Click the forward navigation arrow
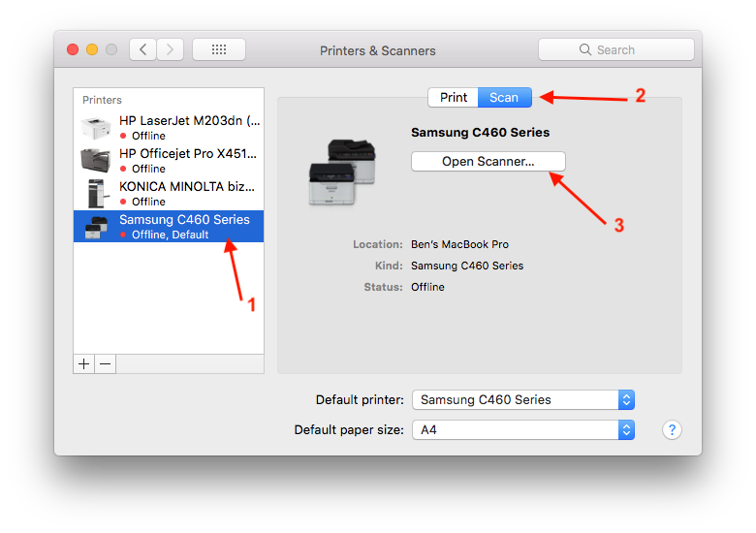Image resolution: width=756 pixels, height=533 pixels. click(170, 49)
